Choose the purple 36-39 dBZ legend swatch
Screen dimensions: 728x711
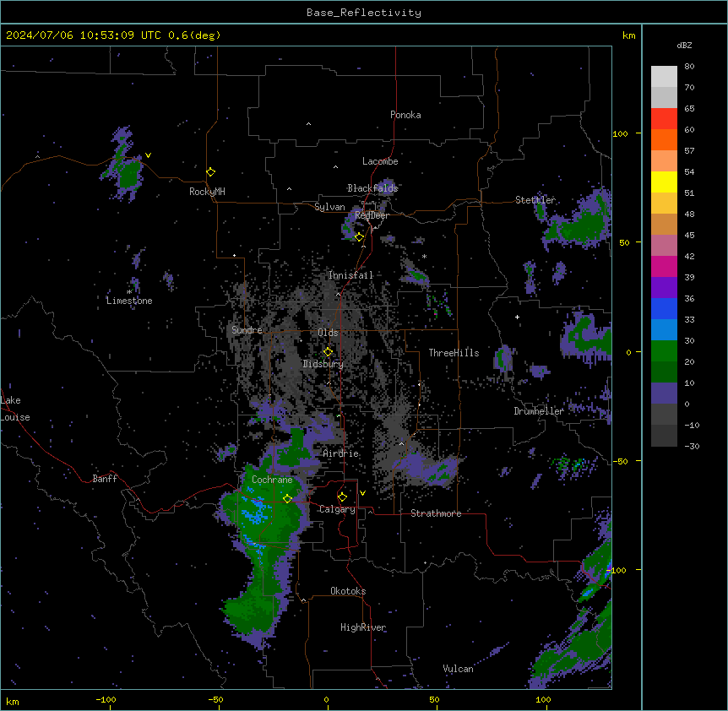click(664, 288)
